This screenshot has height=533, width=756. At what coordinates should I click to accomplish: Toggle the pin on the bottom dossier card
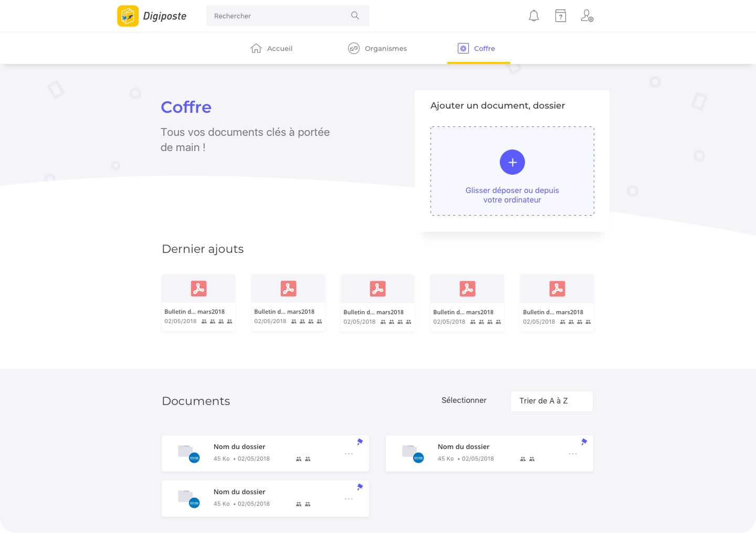pos(360,487)
